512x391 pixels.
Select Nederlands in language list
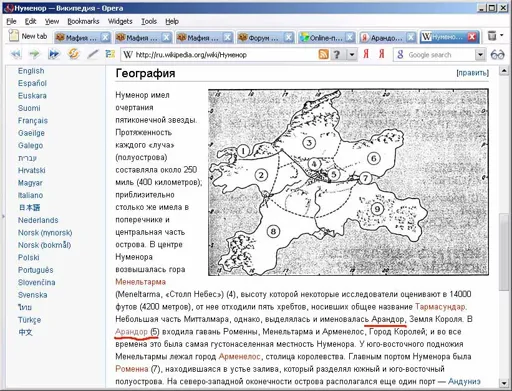pos(38,220)
